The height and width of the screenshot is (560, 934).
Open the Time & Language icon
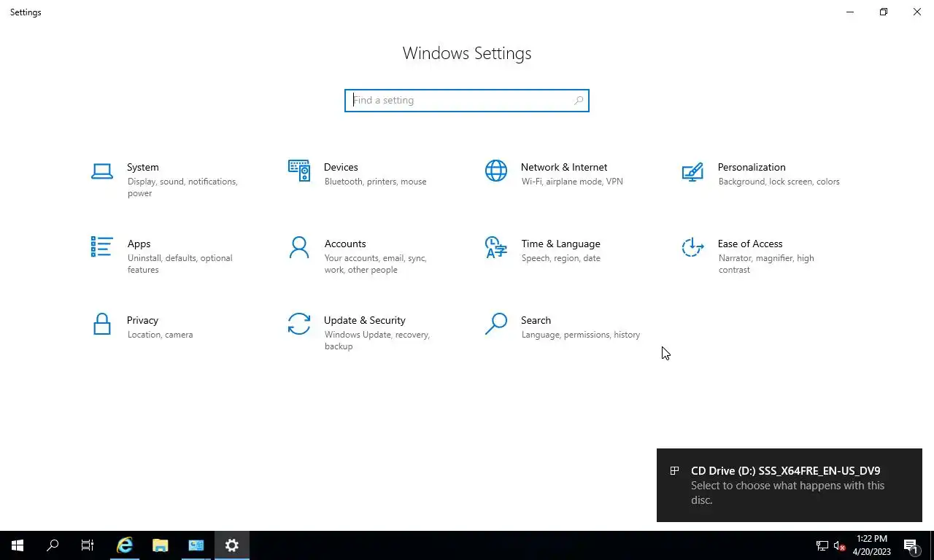[496, 247]
